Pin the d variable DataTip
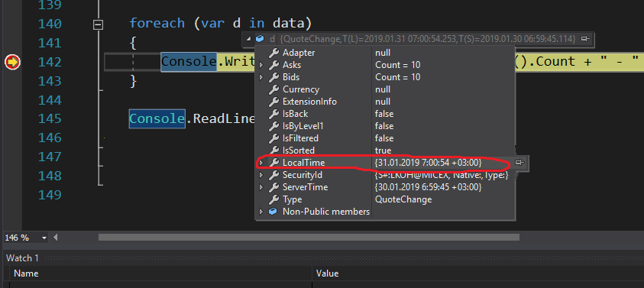Viewport: 644px width, 288px height. click(x=585, y=39)
